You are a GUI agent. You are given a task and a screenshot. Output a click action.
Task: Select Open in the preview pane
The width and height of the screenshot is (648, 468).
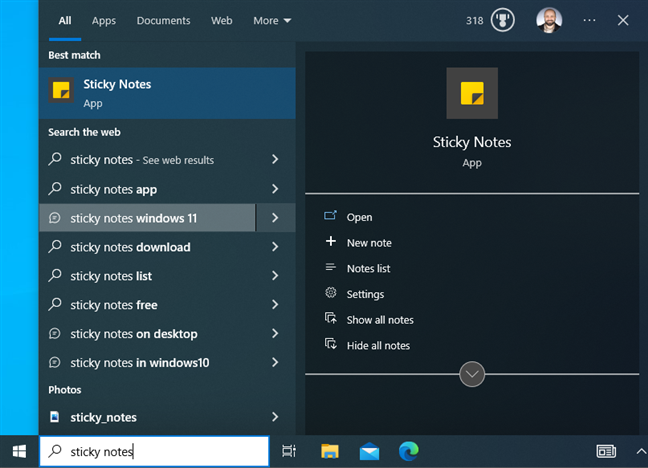[x=359, y=217]
